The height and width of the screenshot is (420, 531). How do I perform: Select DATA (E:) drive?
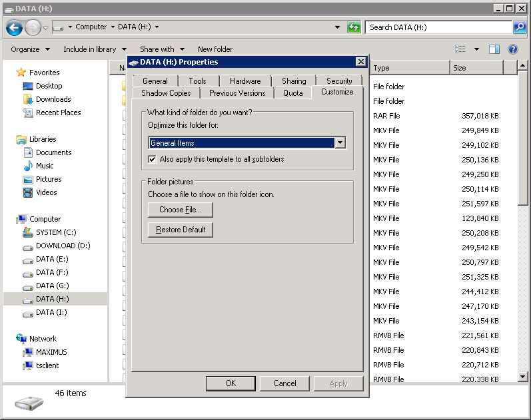52,259
